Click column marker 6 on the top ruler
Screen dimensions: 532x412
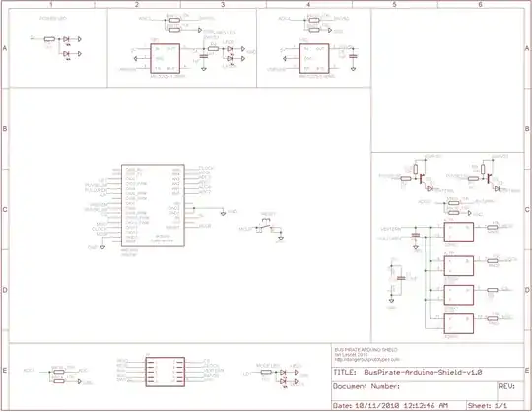(480, 4)
